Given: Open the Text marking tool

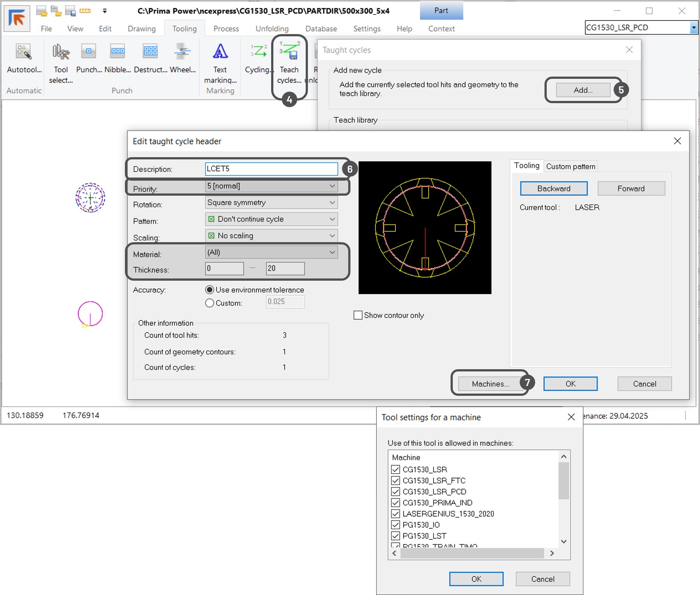Looking at the screenshot, I should pyautogui.click(x=220, y=52).
